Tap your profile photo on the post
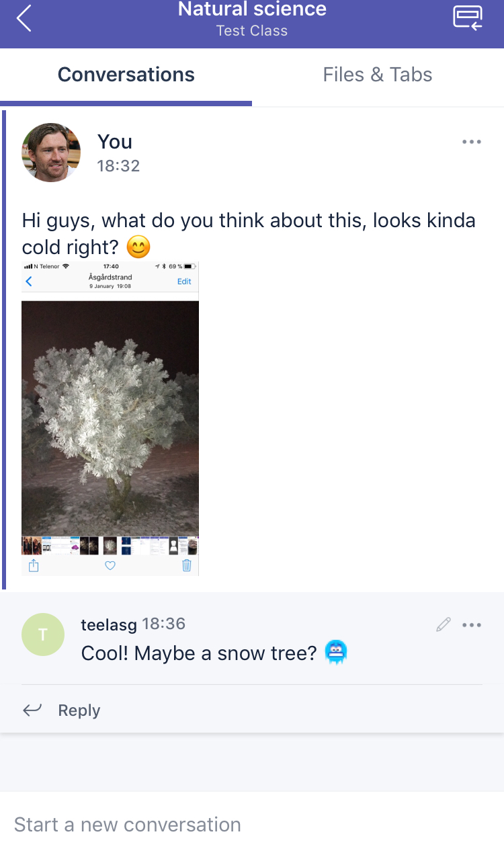The height and width of the screenshot is (859, 504). tap(51, 153)
